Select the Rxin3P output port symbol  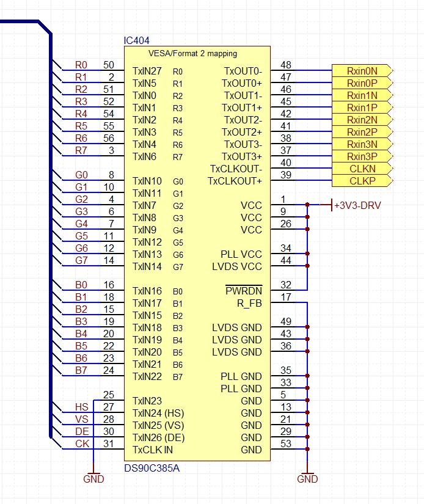pos(362,156)
